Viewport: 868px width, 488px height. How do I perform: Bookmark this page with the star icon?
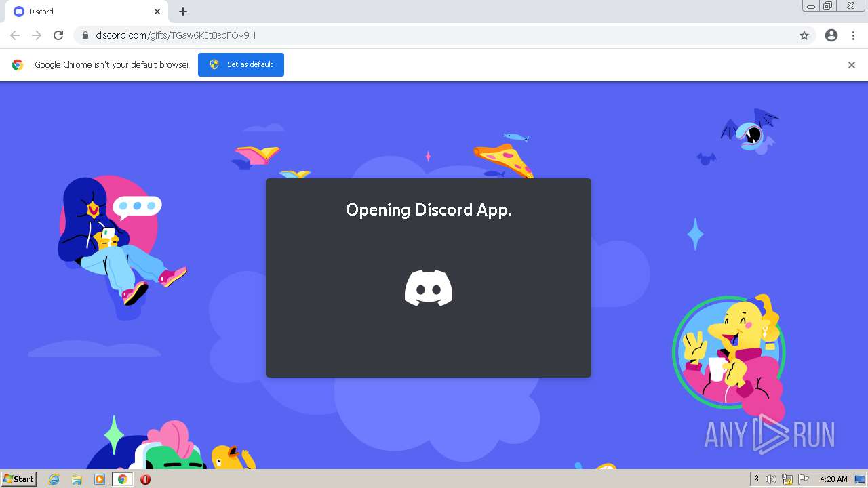(x=804, y=35)
